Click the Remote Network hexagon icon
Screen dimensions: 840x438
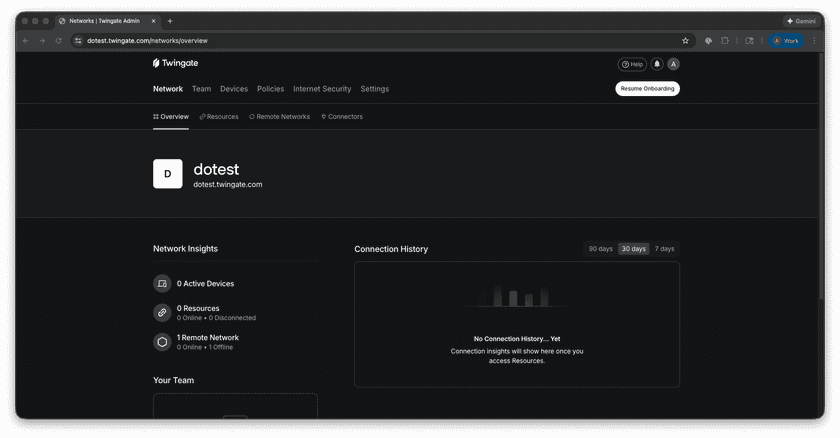coord(162,342)
